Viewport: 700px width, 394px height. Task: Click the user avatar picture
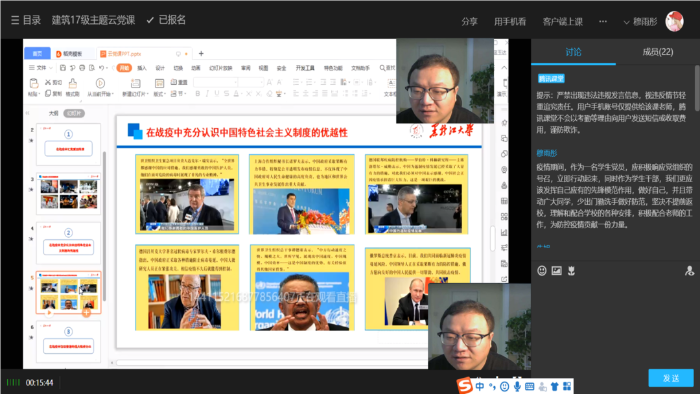point(674,21)
